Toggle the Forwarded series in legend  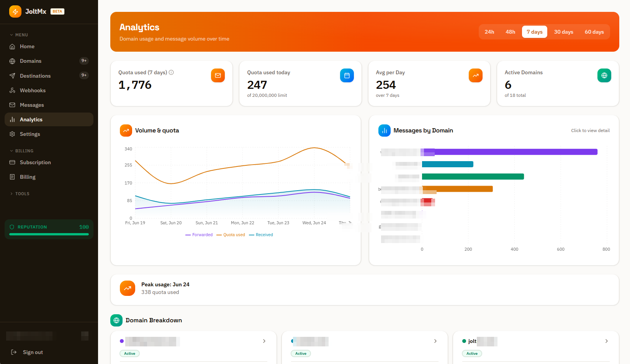pyautogui.click(x=199, y=235)
